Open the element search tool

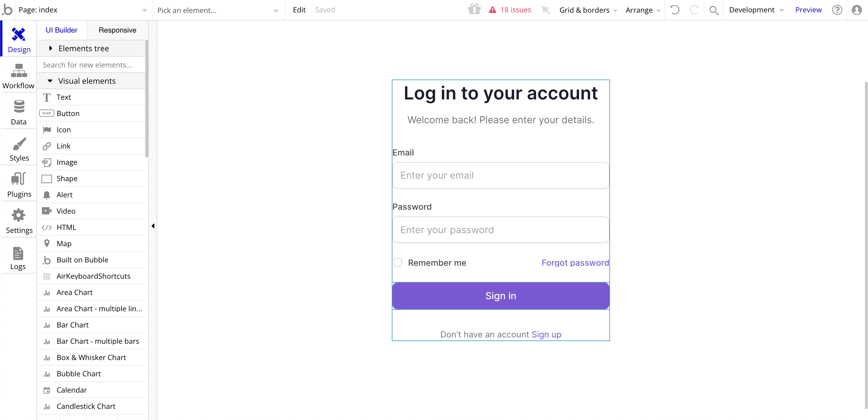tap(714, 10)
